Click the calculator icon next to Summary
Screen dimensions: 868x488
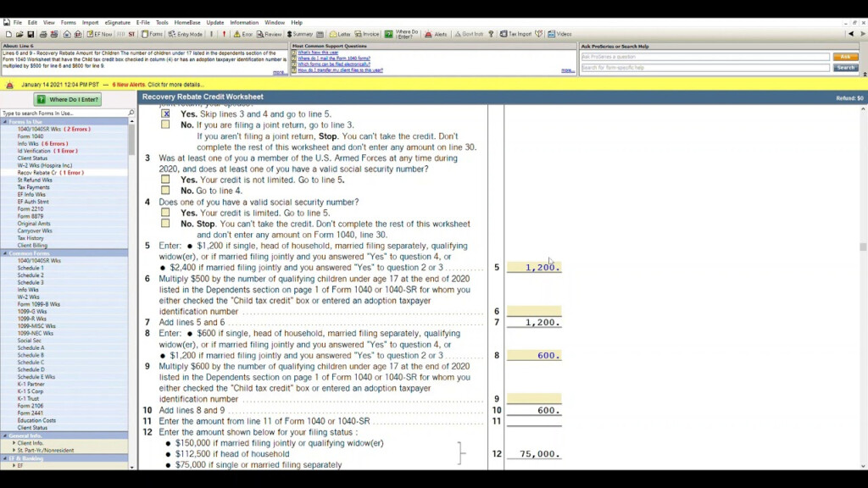(x=320, y=34)
